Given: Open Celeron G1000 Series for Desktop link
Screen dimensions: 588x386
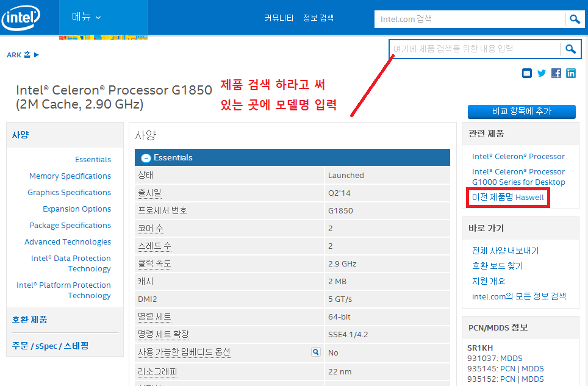Looking at the screenshot, I should [x=518, y=177].
